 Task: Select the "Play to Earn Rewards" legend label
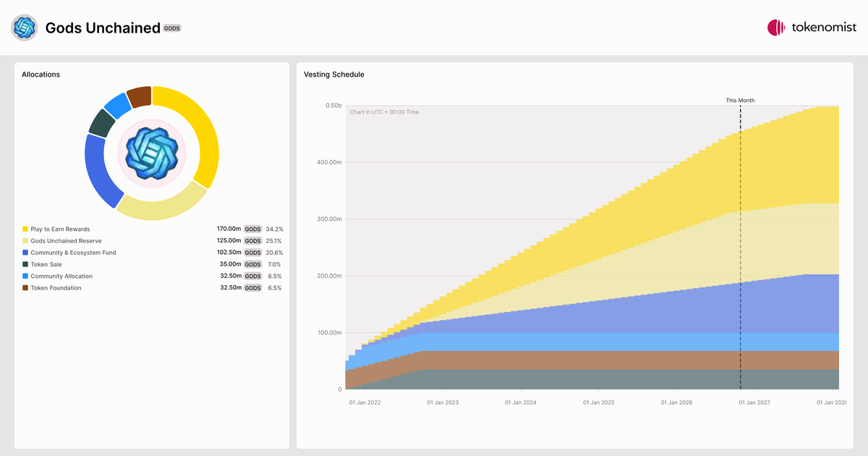tap(60, 229)
